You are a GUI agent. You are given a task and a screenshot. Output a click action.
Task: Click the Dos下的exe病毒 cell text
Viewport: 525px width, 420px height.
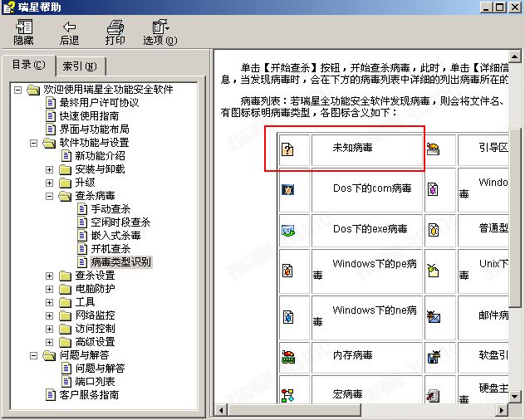[370, 229]
